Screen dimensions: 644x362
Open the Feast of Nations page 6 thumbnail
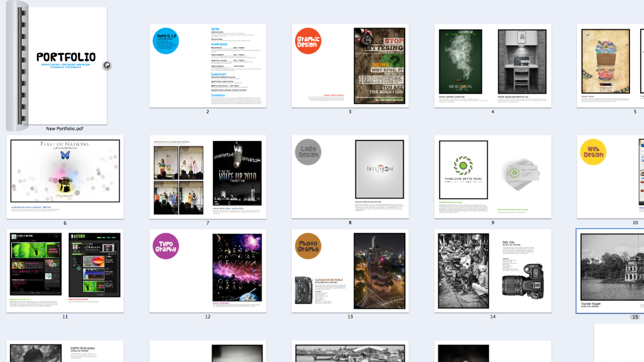(65, 177)
